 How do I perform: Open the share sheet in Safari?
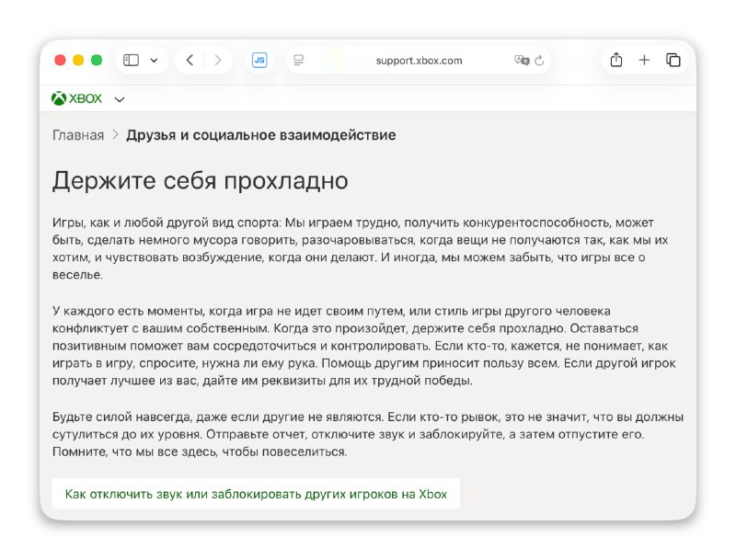pyautogui.click(x=616, y=60)
